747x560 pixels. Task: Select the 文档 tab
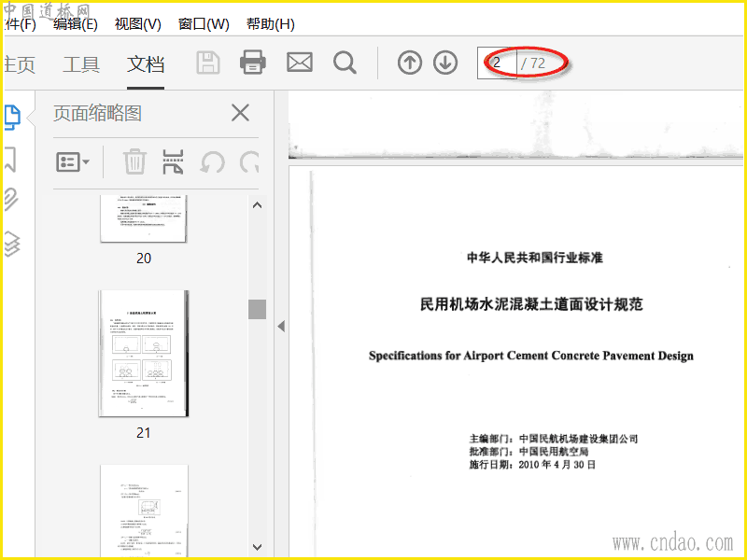pos(146,64)
